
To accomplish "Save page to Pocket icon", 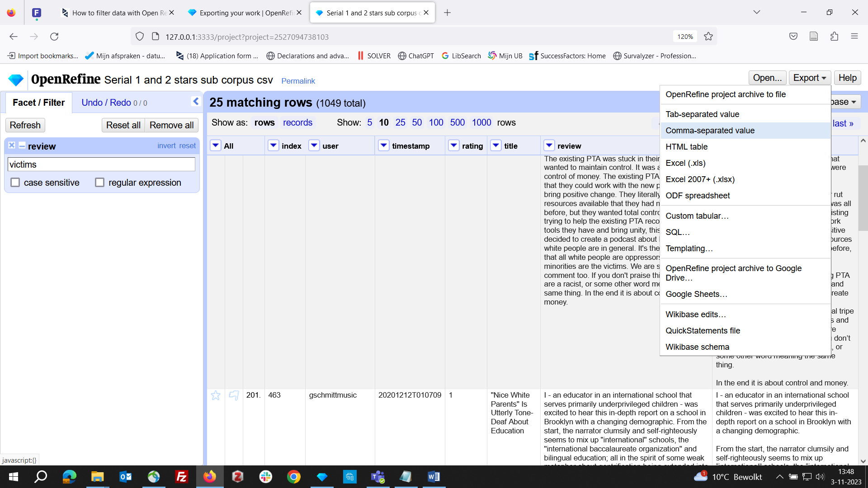I will coord(793,37).
